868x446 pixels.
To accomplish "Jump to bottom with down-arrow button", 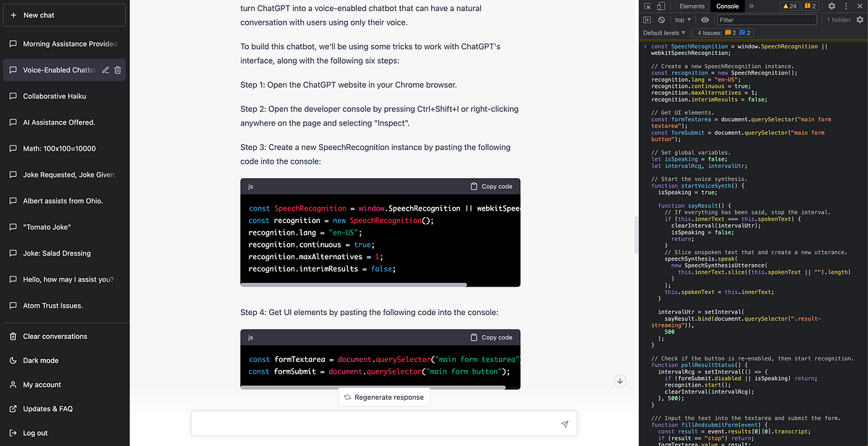I will pos(620,381).
